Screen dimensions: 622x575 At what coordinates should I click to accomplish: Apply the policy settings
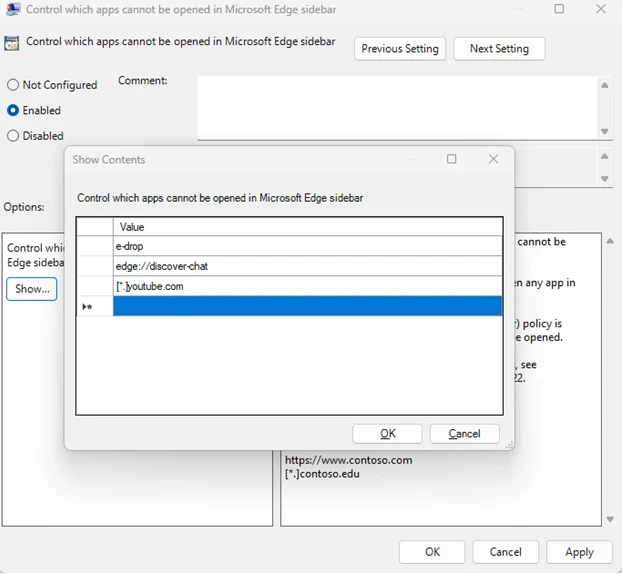[x=579, y=552]
